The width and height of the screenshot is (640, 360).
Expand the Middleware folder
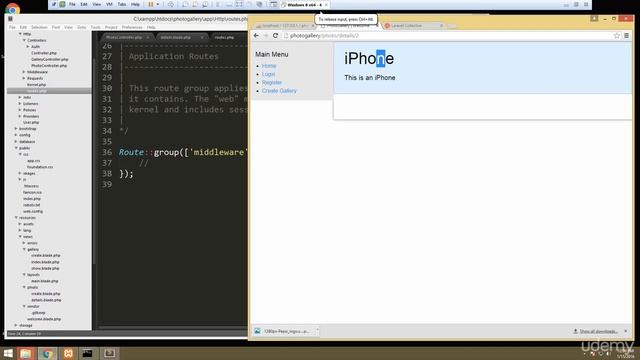(24, 72)
